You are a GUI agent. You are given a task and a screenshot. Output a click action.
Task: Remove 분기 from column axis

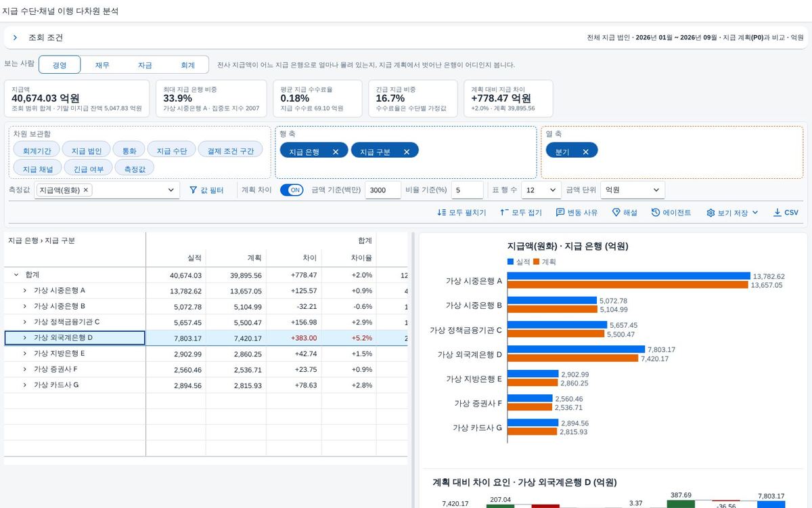pyautogui.click(x=585, y=152)
